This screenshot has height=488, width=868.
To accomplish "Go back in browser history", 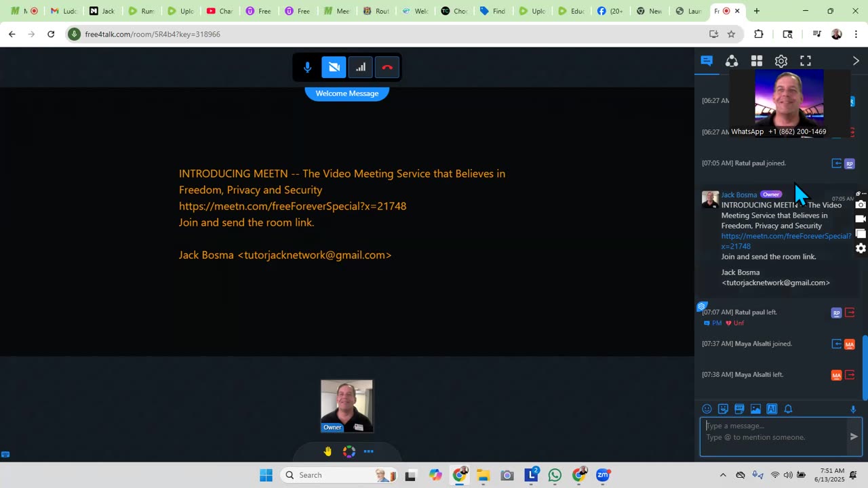I will (12, 34).
